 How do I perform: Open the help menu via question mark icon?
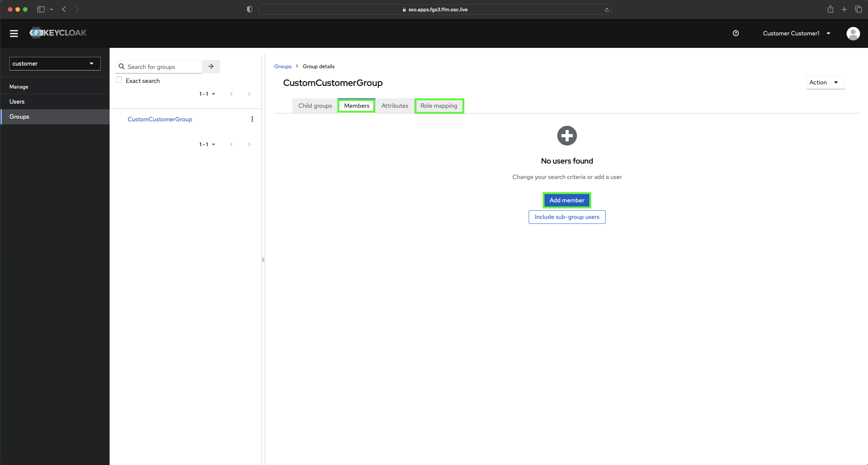coord(736,33)
